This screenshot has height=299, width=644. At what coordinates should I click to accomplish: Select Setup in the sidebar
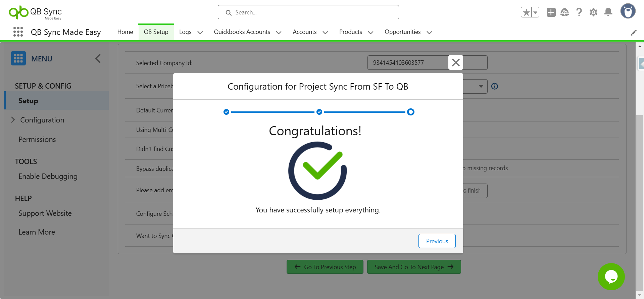pyautogui.click(x=56, y=100)
